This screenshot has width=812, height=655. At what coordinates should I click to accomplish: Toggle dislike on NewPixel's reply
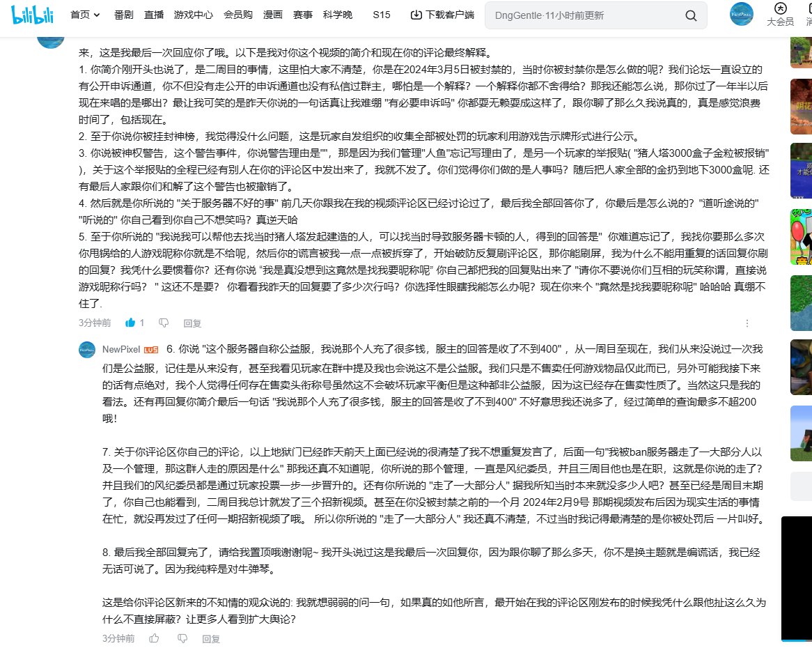click(x=182, y=638)
